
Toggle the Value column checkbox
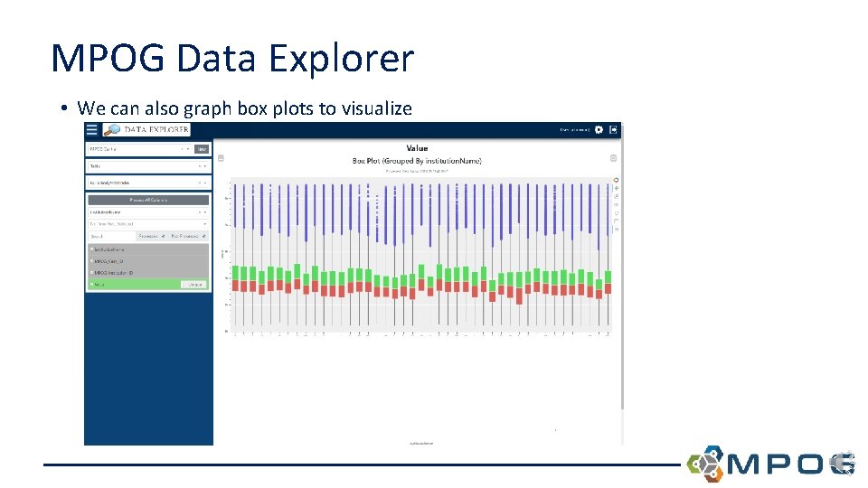pos(92,285)
